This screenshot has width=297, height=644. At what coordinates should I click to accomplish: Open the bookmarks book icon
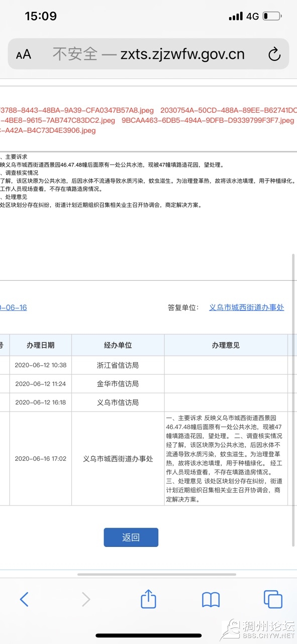(x=211, y=599)
